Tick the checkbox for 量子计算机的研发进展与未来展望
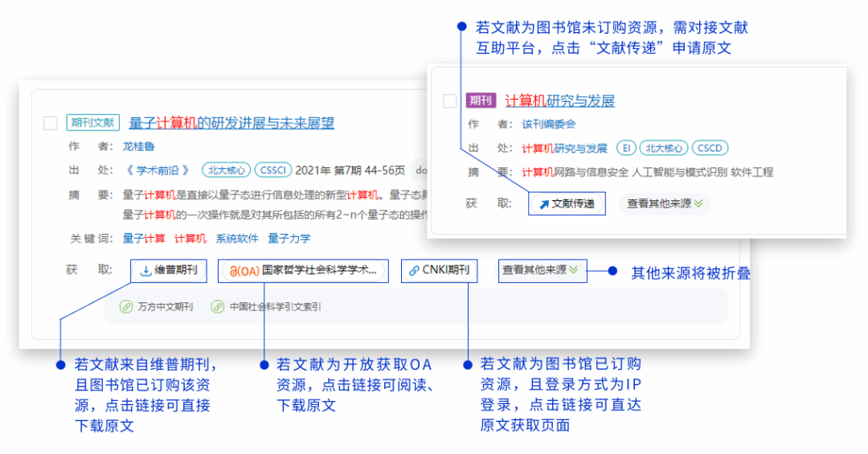Viewport: 868px width, 454px height. click(50, 123)
